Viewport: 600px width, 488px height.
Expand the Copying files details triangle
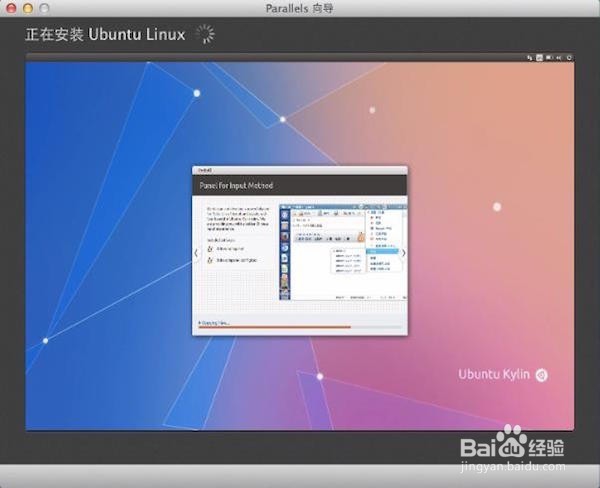tap(200, 323)
